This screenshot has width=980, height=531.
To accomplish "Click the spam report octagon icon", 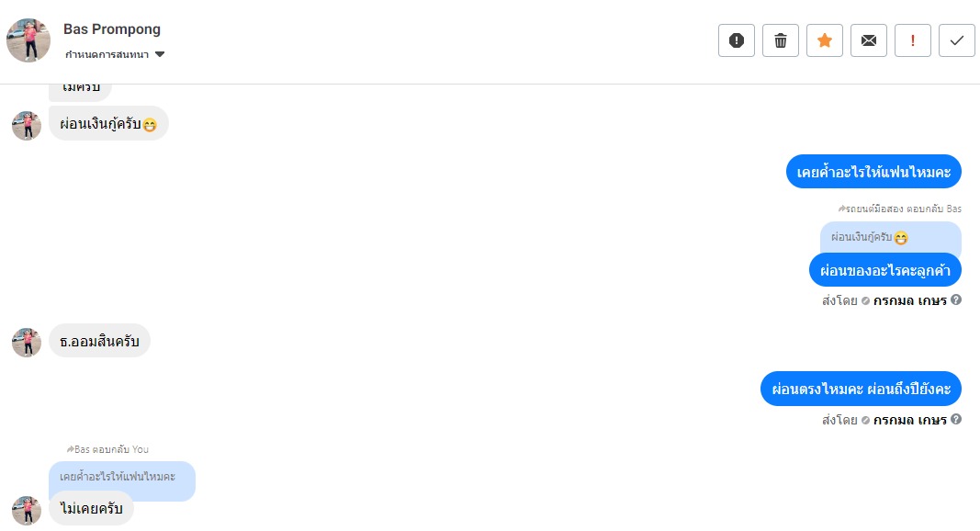I will pyautogui.click(x=736, y=40).
